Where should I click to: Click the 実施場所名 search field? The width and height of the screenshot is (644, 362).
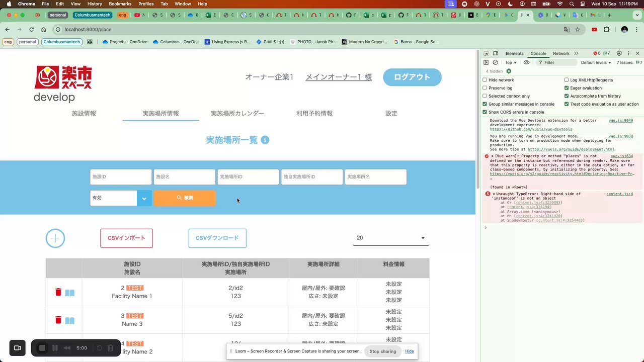376,177
